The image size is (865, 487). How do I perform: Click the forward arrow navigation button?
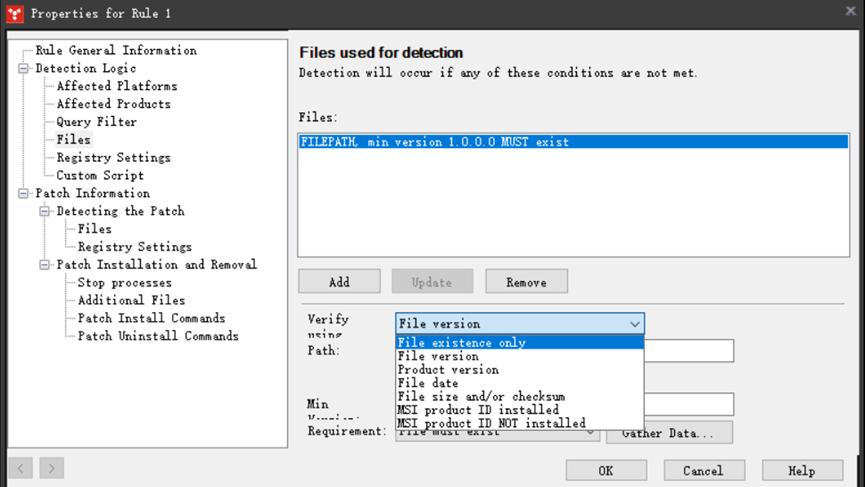[x=52, y=467]
